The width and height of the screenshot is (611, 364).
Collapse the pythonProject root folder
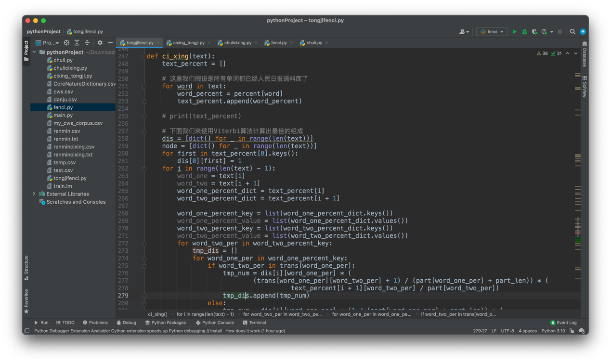[35, 52]
